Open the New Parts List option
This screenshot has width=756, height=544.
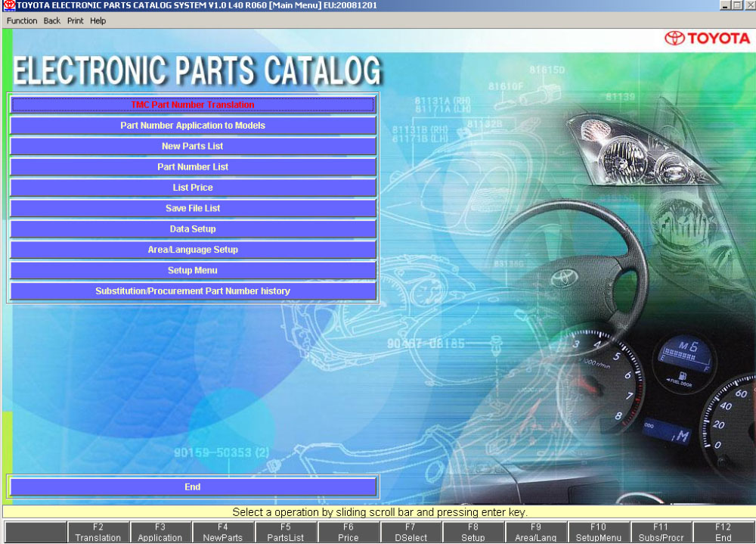(x=193, y=146)
